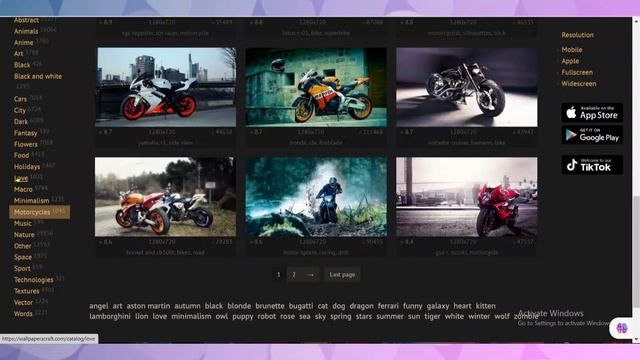
Task: Open the Words category
Action: [23, 314]
